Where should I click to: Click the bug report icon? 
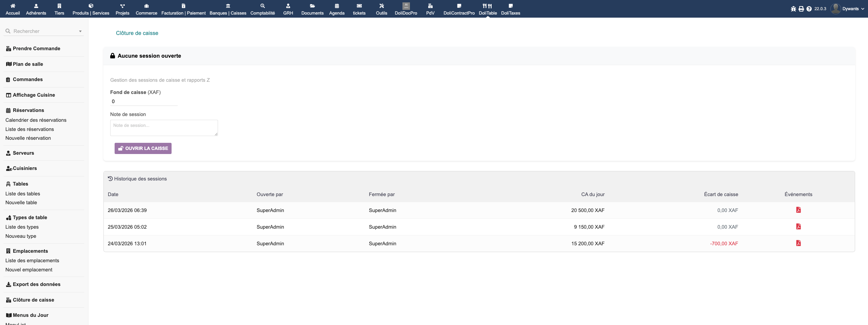pos(793,9)
